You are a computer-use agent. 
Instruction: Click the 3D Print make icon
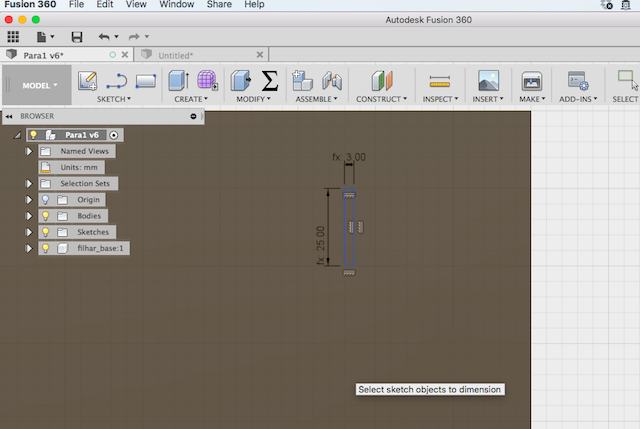coord(532,80)
